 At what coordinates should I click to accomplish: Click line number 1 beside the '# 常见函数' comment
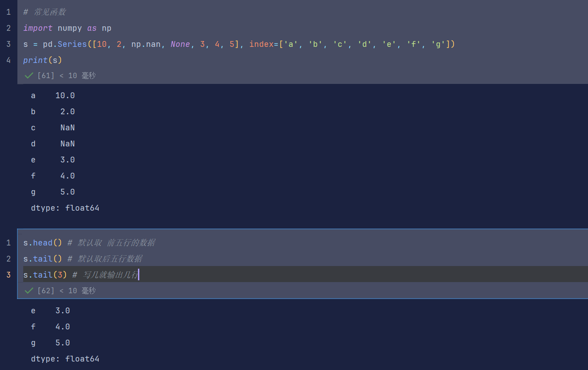pyautogui.click(x=8, y=12)
